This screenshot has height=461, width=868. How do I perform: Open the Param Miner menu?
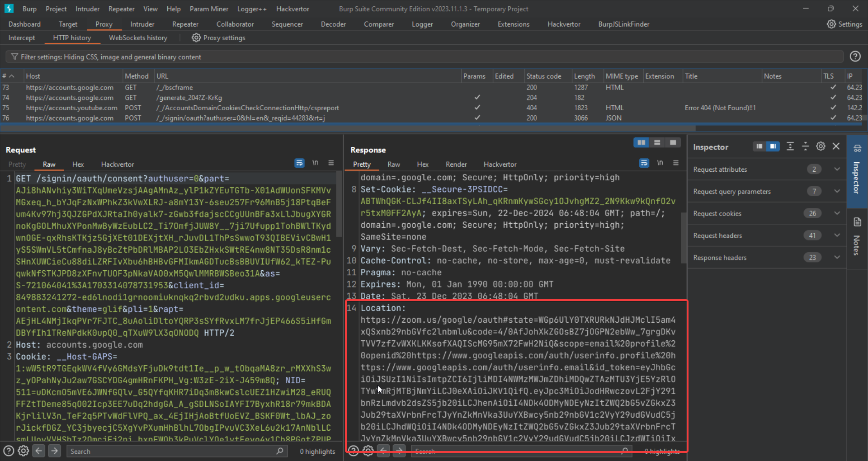tap(209, 9)
